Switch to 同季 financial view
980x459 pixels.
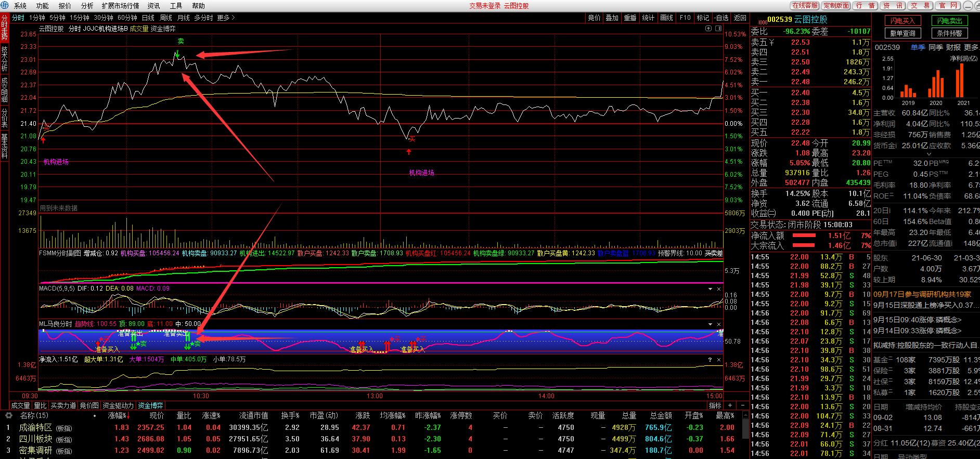935,47
